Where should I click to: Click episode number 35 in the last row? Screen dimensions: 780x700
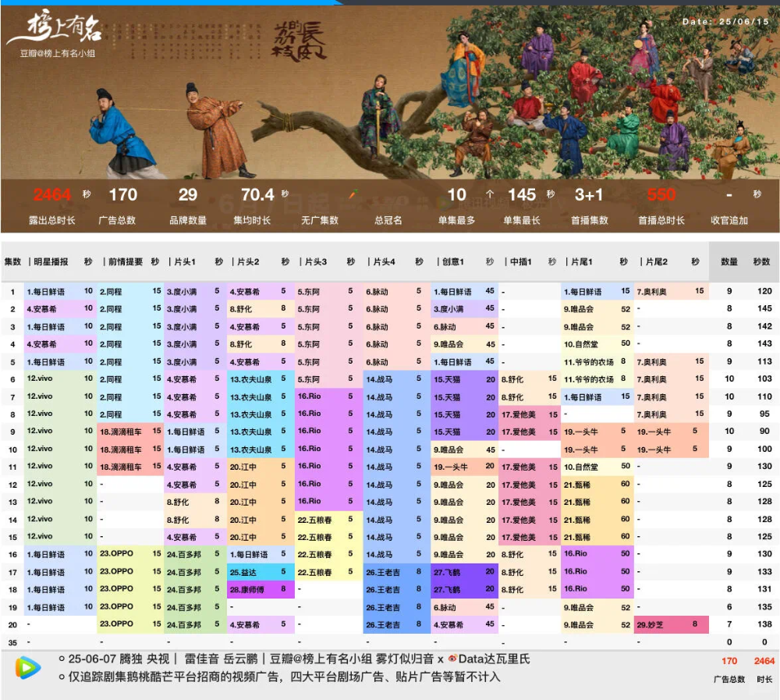click(13, 643)
